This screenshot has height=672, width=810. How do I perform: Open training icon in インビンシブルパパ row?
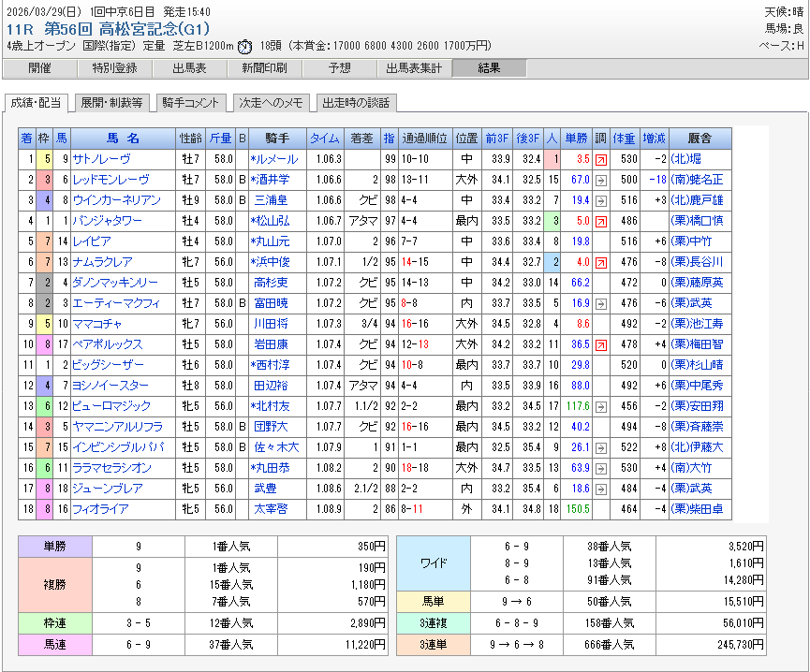[600, 448]
